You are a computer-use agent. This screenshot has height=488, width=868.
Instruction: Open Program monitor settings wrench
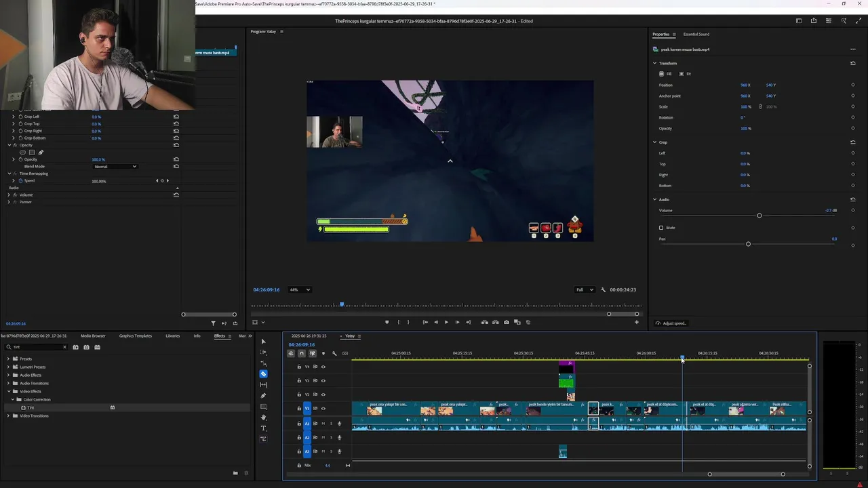pos(603,289)
